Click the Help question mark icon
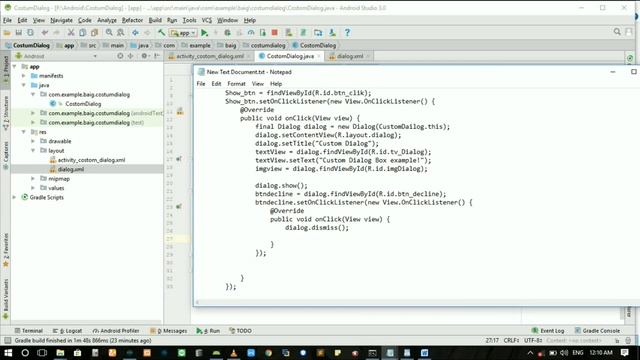The height and width of the screenshot is (360, 640). [347, 33]
